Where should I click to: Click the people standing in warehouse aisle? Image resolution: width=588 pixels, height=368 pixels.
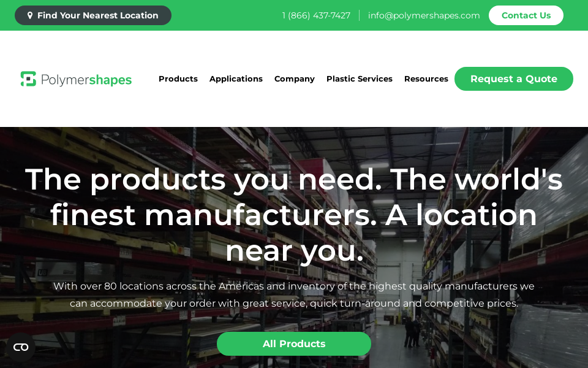[x=412, y=332]
